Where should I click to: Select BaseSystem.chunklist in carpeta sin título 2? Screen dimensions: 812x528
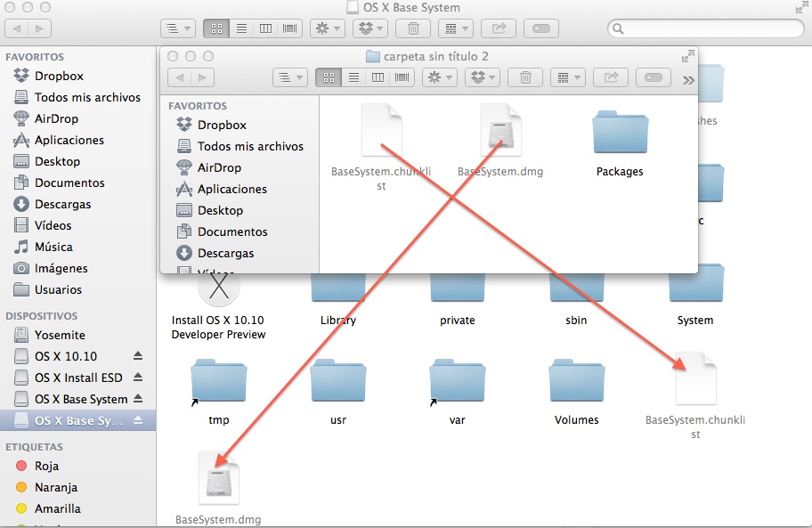tap(381, 148)
